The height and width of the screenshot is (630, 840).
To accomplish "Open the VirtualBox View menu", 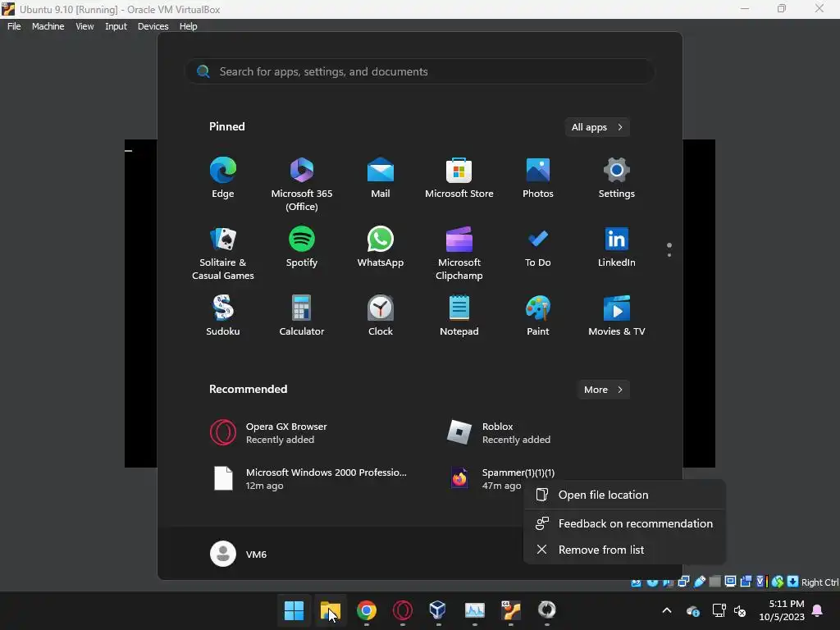I will click(x=84, y=26).
